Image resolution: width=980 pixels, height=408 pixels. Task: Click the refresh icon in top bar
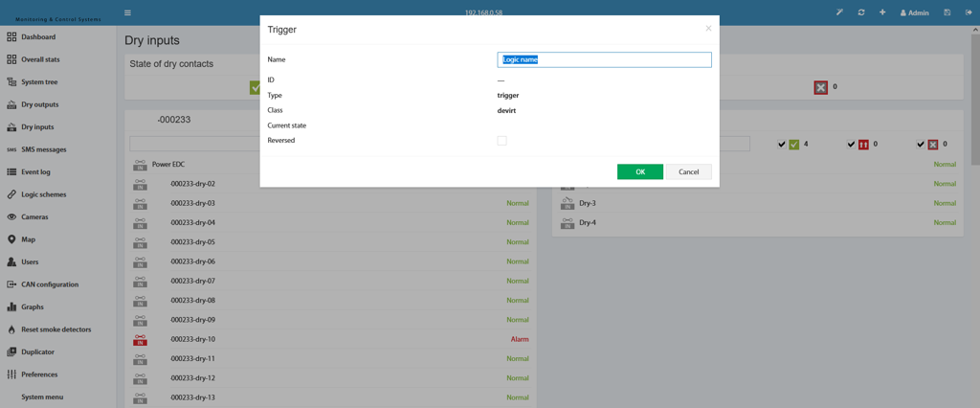[x=861, y=12]
